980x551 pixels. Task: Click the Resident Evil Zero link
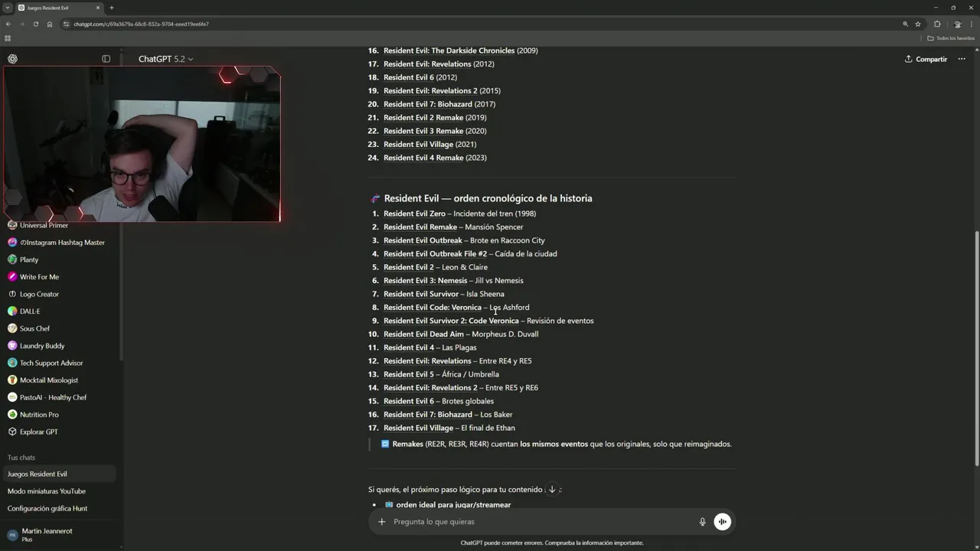(414, 214)
